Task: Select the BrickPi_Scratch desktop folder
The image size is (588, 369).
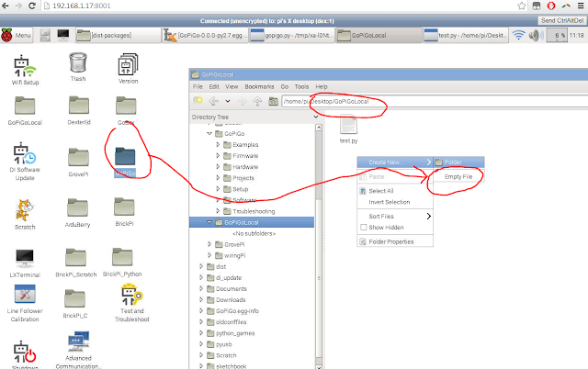Action: [x=75, y=263]
